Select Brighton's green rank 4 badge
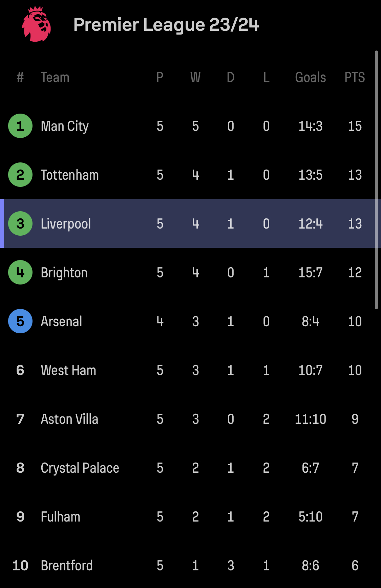Image resolution: width=381 pixels, height=588 pixels. pos(20,272)
